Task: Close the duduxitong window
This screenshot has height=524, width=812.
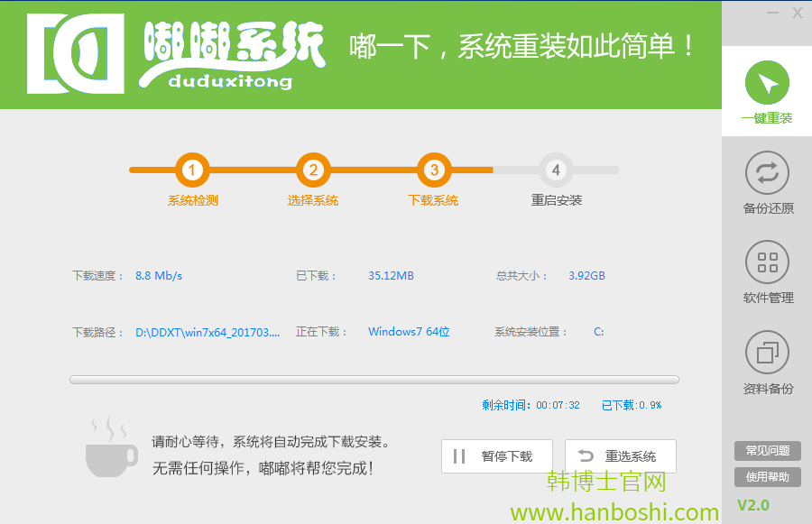Action: [x=798, y=13]
